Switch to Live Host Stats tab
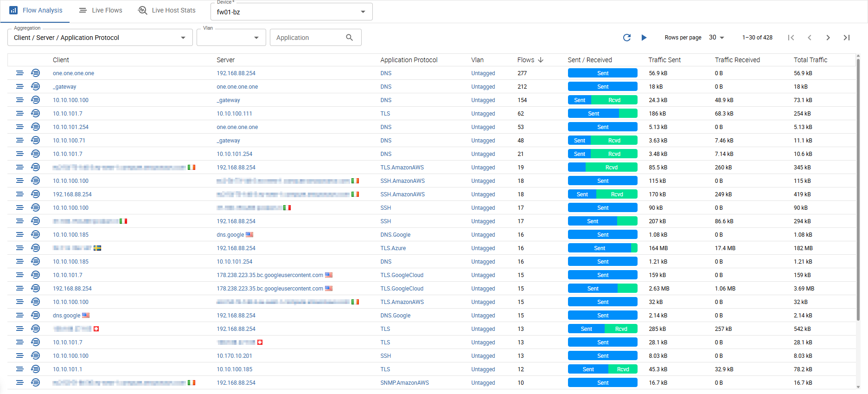Image resolution: width=868 pixels, height=394 pixels. pyautogui.click(x=167, y=10)
